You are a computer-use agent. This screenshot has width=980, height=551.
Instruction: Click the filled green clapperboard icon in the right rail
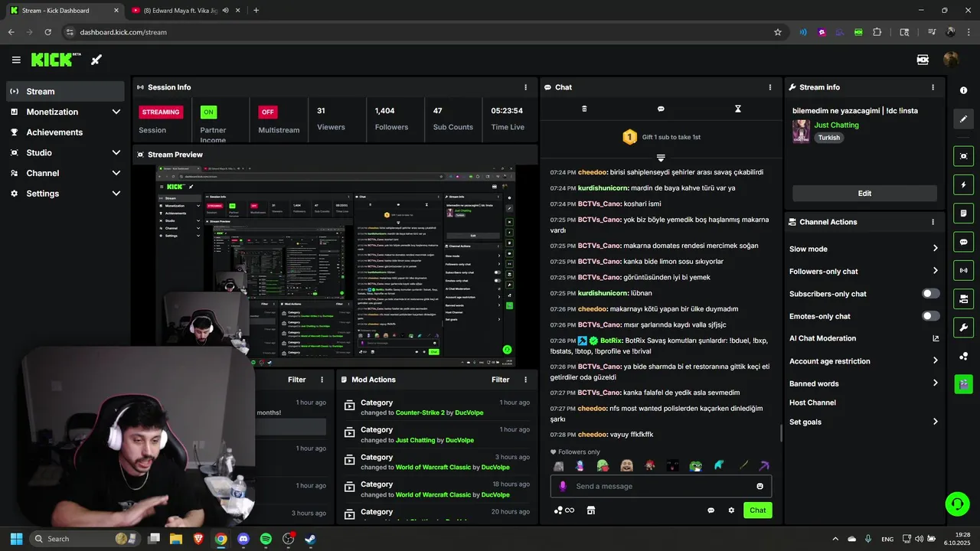coord(963,383)
